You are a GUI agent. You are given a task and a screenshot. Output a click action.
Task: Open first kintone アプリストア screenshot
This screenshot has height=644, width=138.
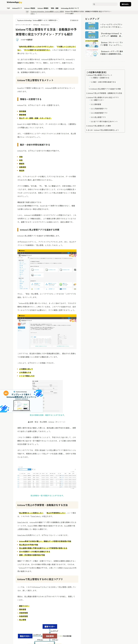(47, 270)
